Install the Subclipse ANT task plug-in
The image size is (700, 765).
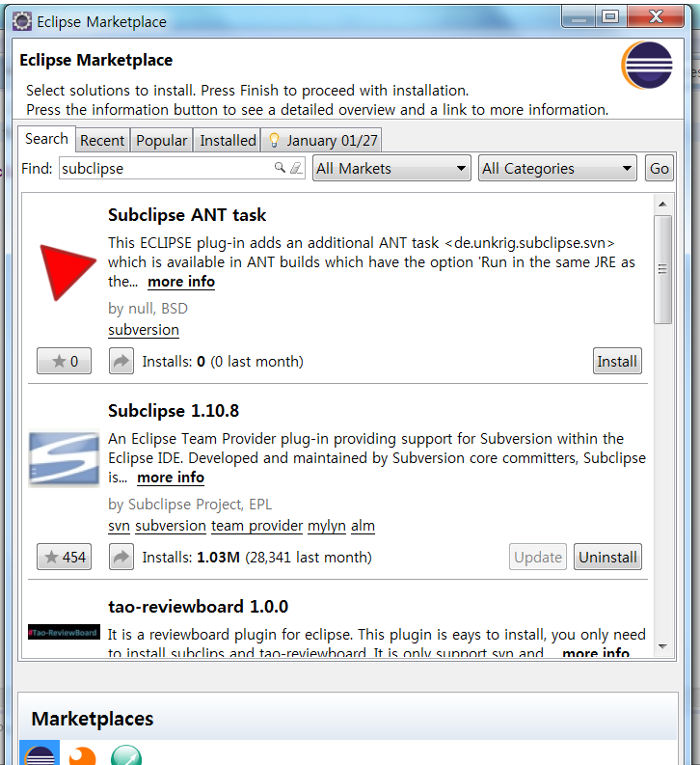tap(617, 361)
